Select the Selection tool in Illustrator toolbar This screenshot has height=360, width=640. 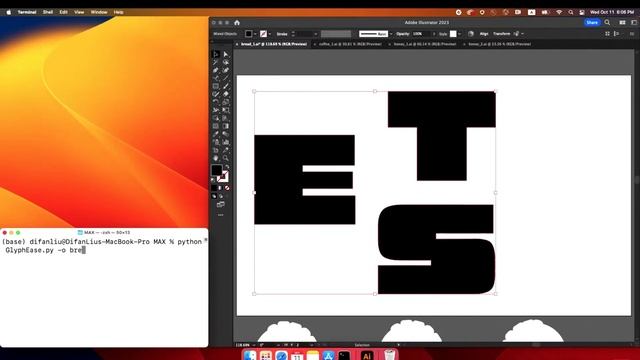[216, 54]
